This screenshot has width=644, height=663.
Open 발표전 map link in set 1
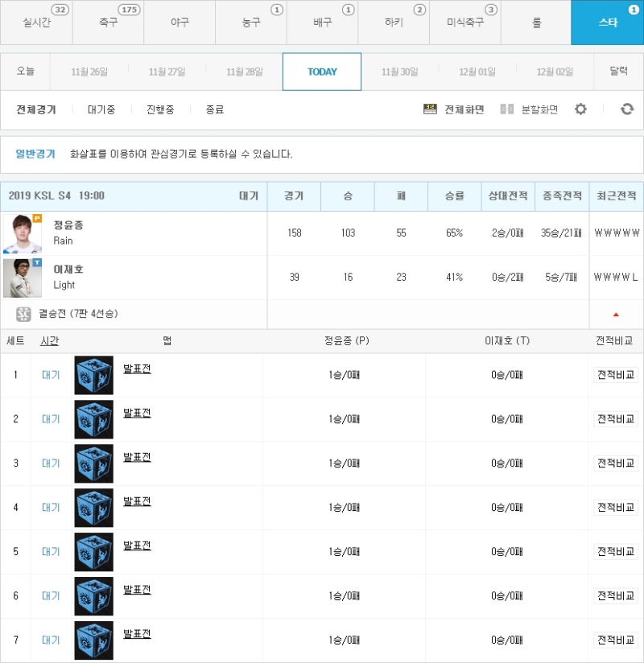pyautogui.click(x=137, y=369)
